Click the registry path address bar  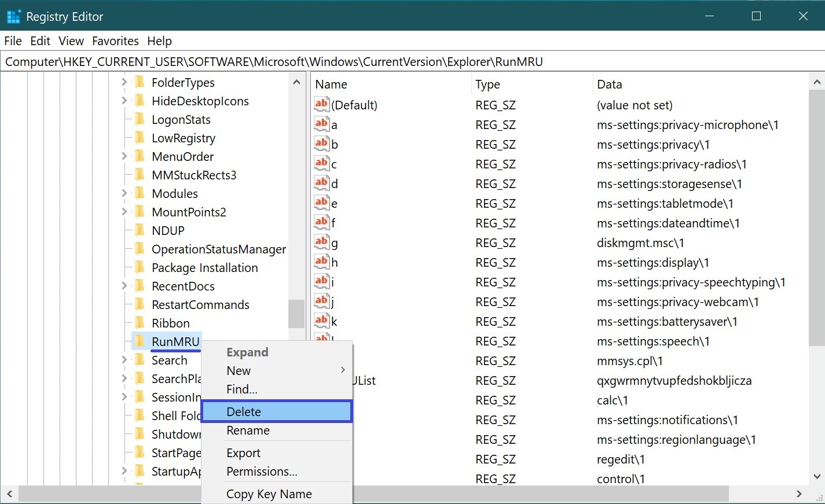coord(412,62)
